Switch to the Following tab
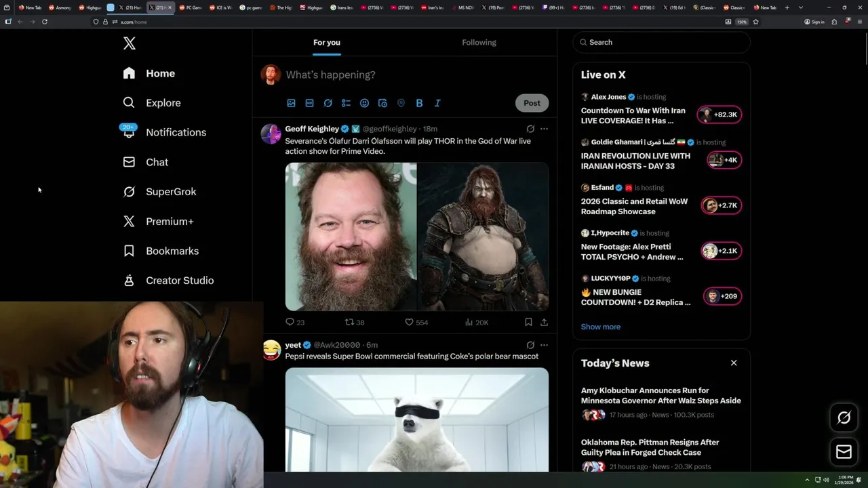868x488 pixels. click(x=479, y=42)
